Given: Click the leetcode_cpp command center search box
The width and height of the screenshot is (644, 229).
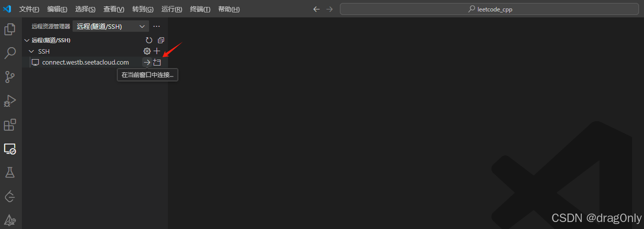Looking at the screenshot, I should [x=489, y=9].
